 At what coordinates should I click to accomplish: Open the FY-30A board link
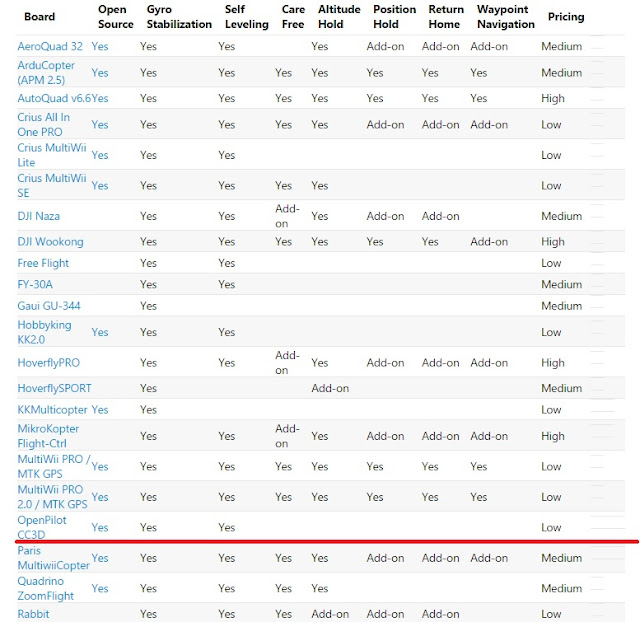35,284
